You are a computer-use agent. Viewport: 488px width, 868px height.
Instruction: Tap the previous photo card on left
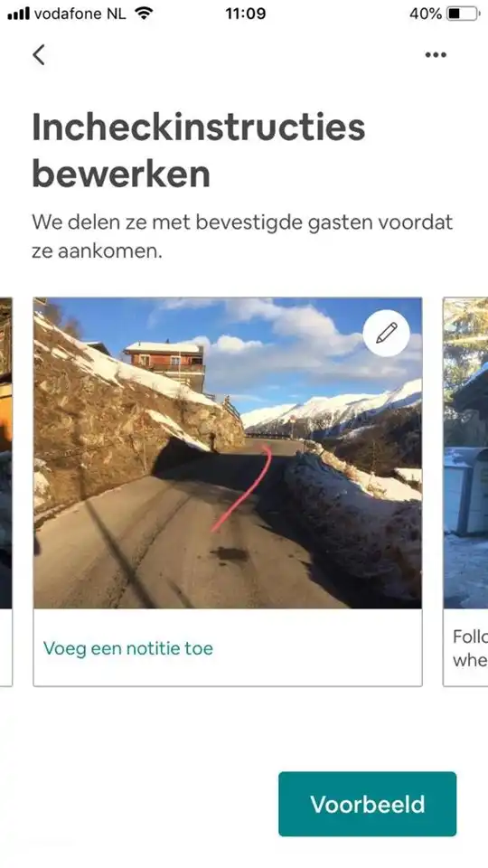coord(5,492)
